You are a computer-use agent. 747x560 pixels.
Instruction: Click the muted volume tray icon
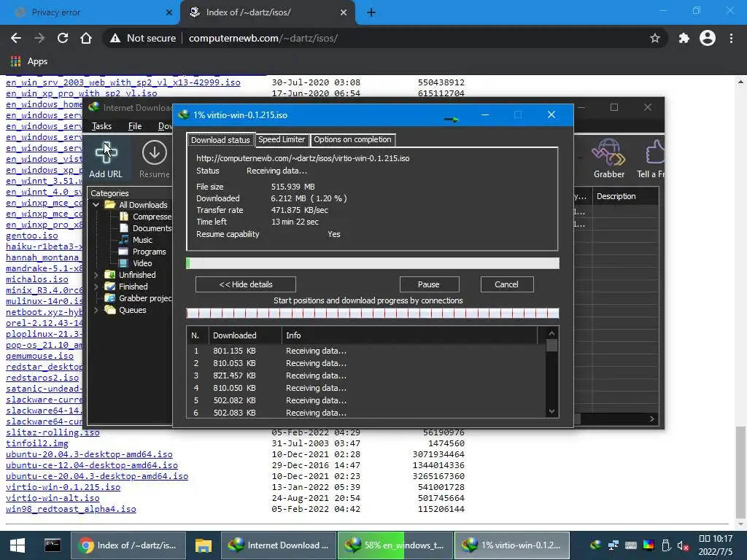coord(683,545)
